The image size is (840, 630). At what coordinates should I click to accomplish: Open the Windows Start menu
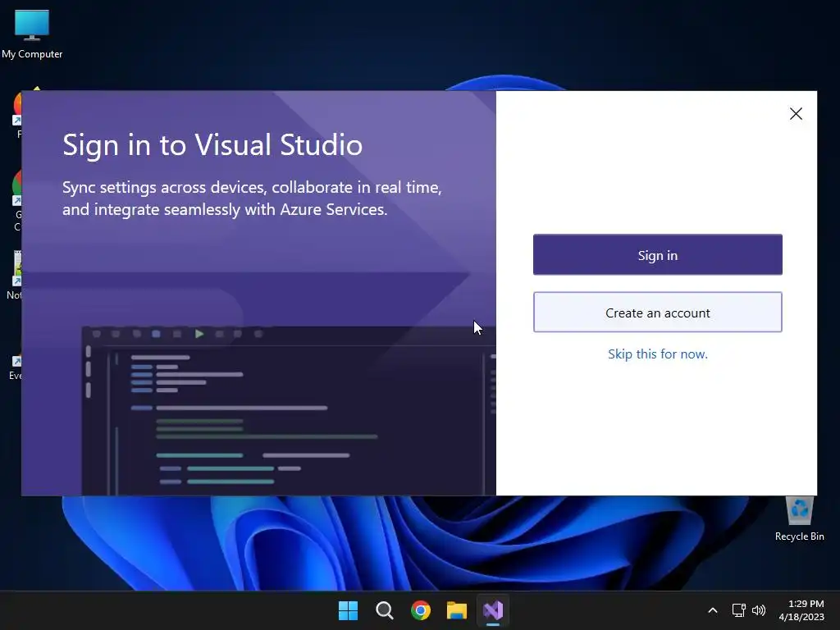coord(348,610)
